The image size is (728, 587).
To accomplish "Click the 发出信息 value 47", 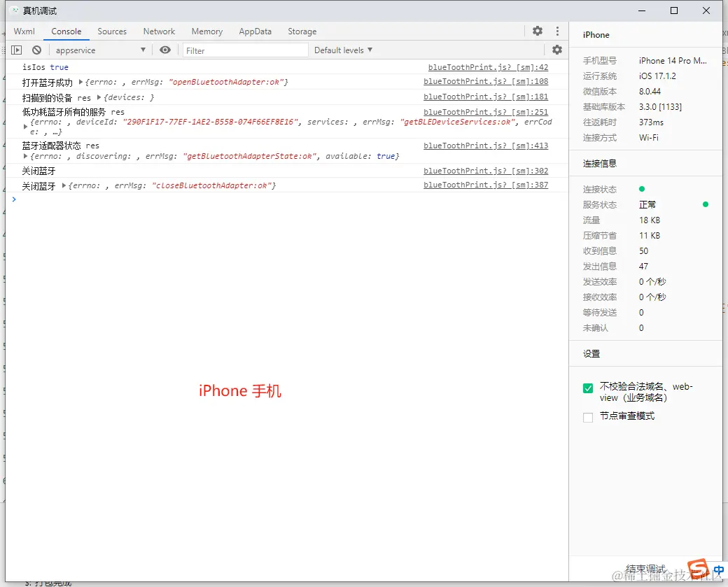I will [x=643, y=266].
